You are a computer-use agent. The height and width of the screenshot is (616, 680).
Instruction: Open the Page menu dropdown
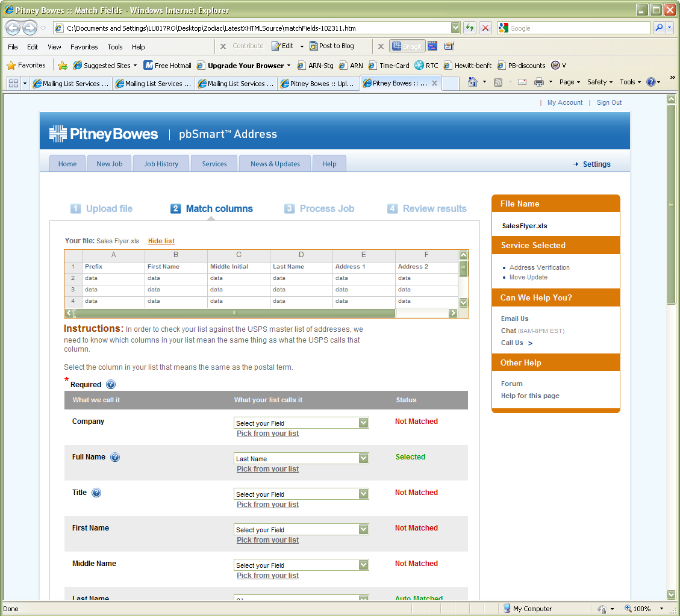click(569, 82)
